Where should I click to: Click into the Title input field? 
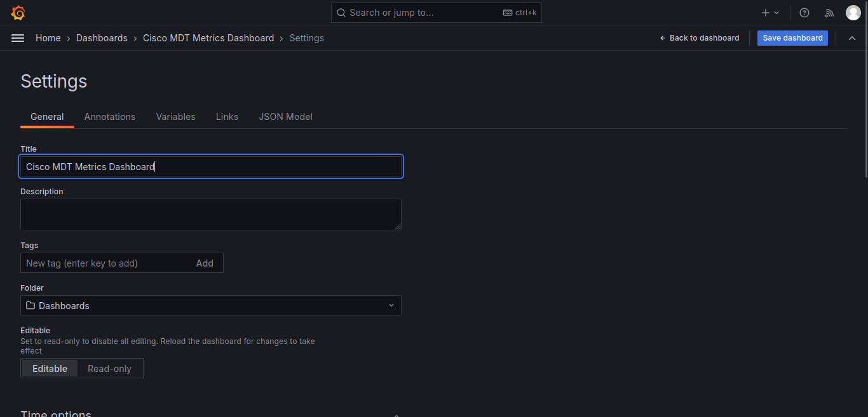tap(211, 166)
